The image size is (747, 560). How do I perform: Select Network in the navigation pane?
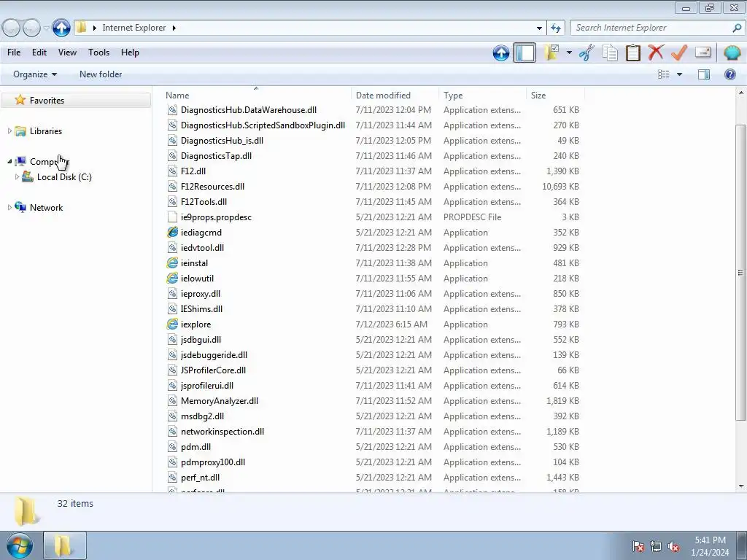tap(46, 208)
